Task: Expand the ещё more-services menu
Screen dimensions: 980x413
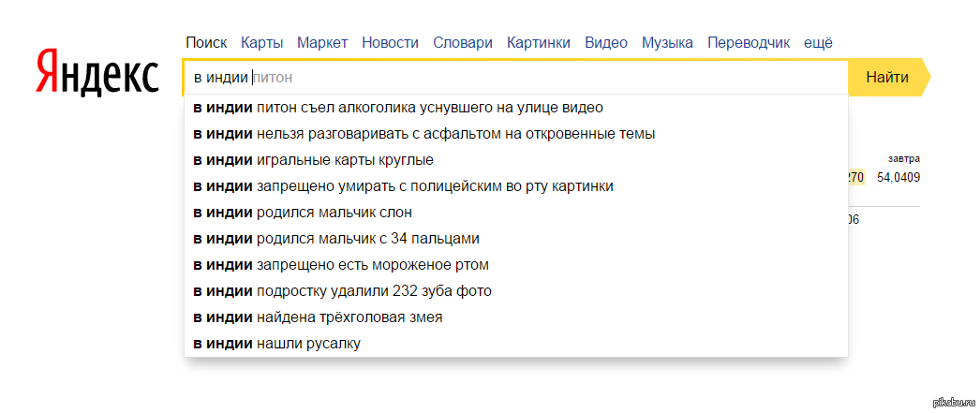Action: [818, 42]
